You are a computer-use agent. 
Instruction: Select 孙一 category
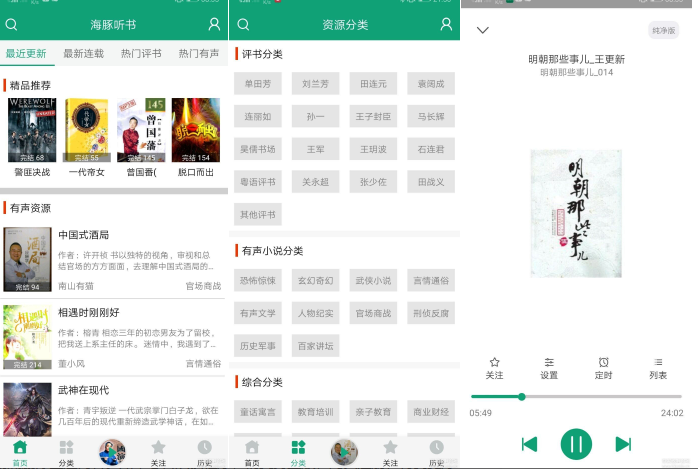pyautogui.click(x=316, y=117)
